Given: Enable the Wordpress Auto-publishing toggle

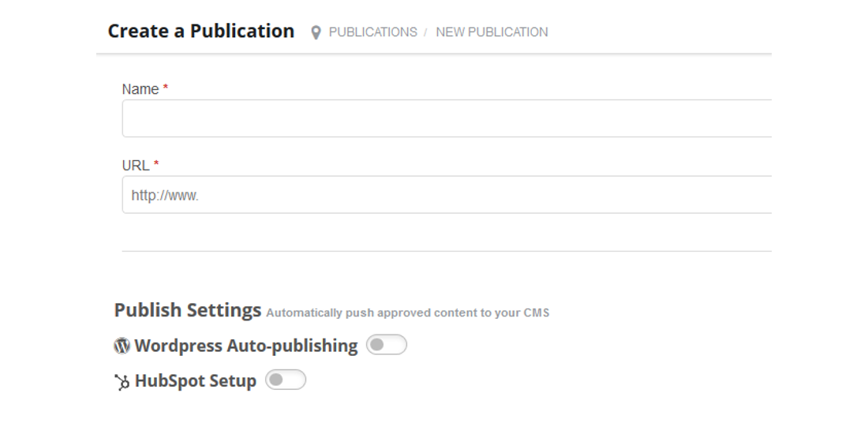Looking at the screenshot, I should (x=387, y=345).
